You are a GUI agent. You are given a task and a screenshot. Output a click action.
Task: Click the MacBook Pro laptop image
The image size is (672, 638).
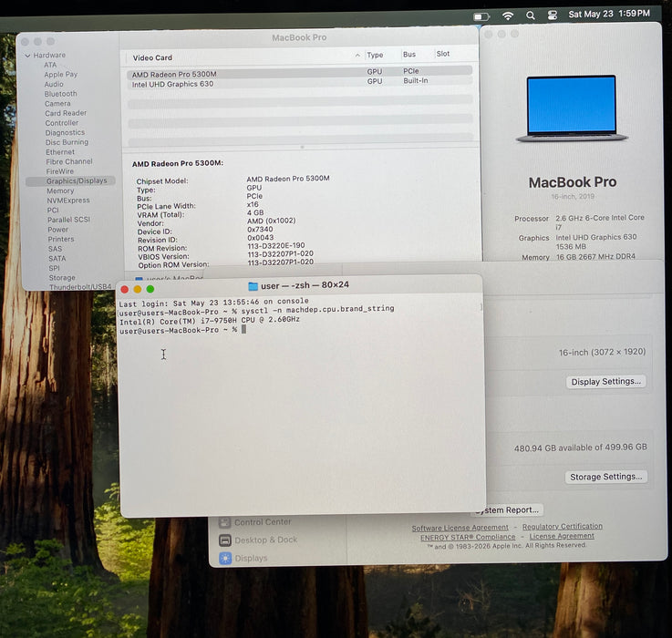point(572,108)
